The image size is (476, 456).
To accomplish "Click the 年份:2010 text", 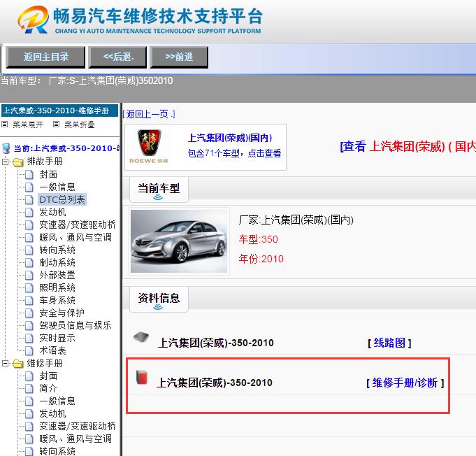I will click(261, 259).
